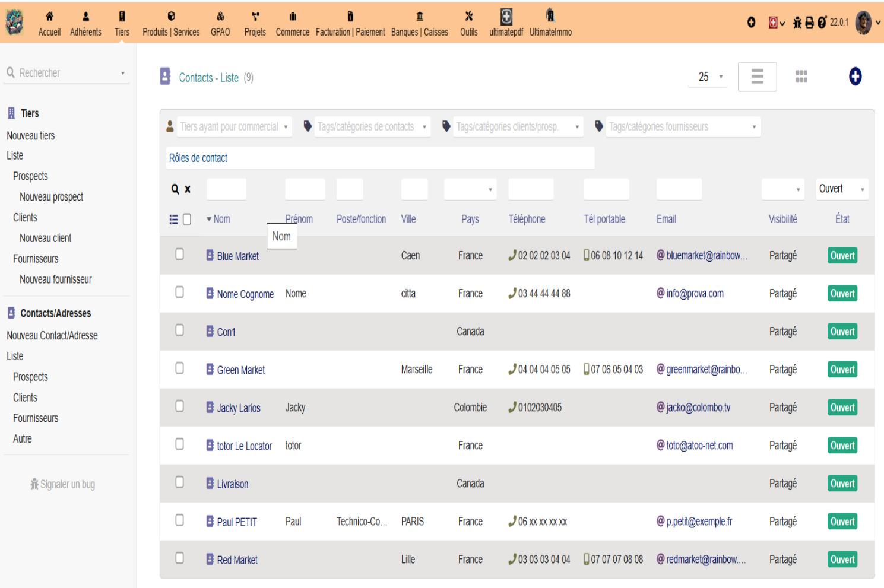The height and width of the screenshot is (588, 884).
Task: Click the add new contact plus icon
Action: coord(855,77)
